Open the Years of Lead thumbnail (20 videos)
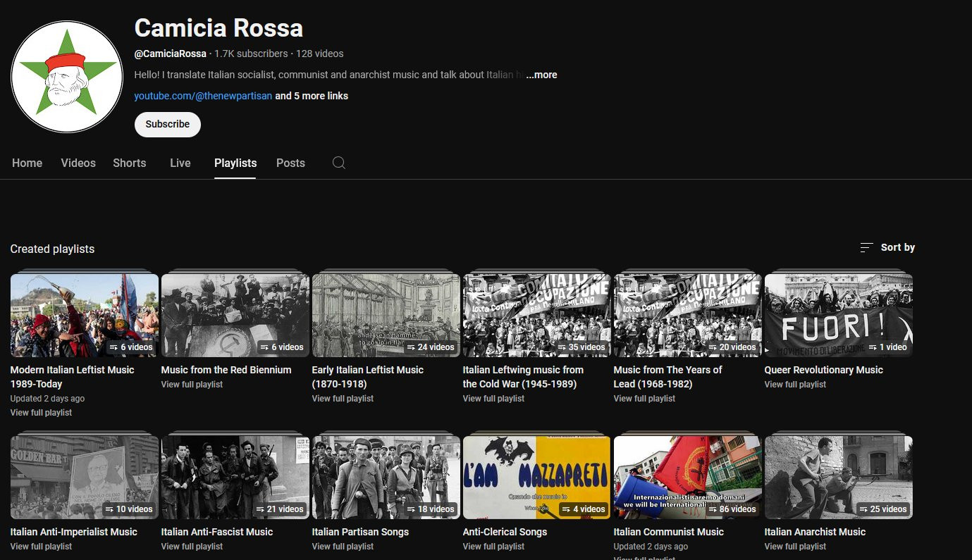This screenshot has width=972, height=560. click(x=688, y=315)
